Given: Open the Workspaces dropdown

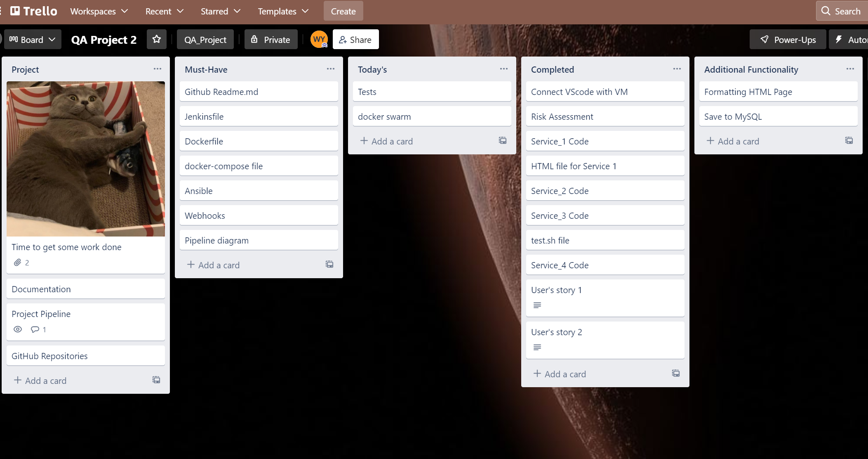Looking at the screenshot, I should point(99,11).
